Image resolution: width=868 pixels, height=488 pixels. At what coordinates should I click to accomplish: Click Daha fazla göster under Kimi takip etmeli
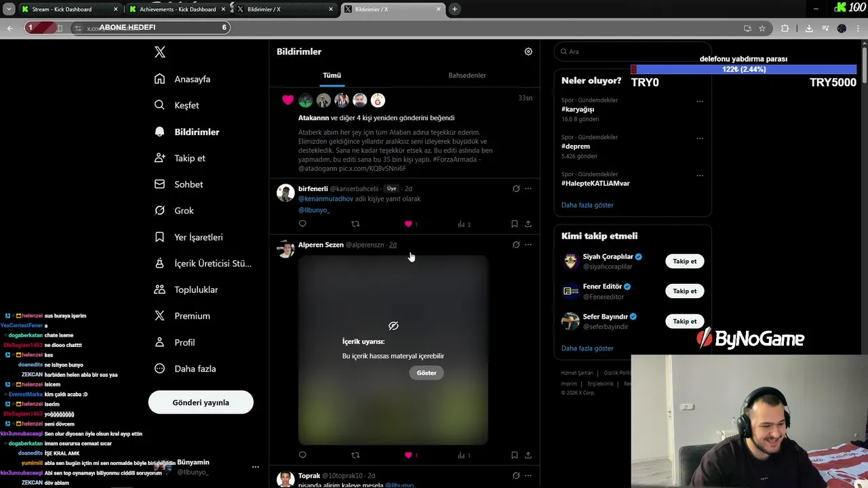coord(587,348)
